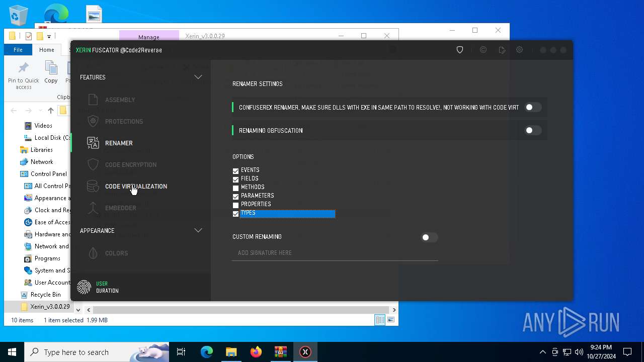Image resolution: width=644 pixels, height=362 pixels.
Task: Click the Up arrow in Explorer navigation
Action: (50, 111)
